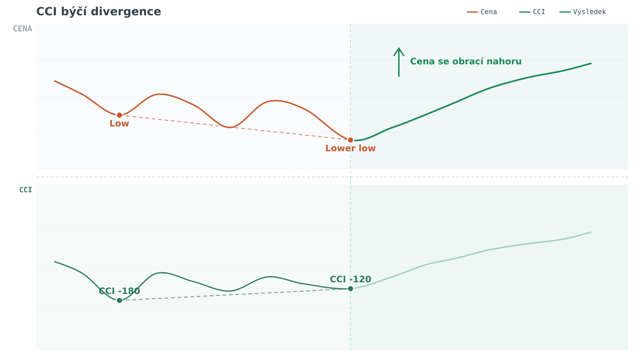Select the CENA panel axis label
Image resolution: width=644 pixels, height=362 pixels.
point(23,29)
